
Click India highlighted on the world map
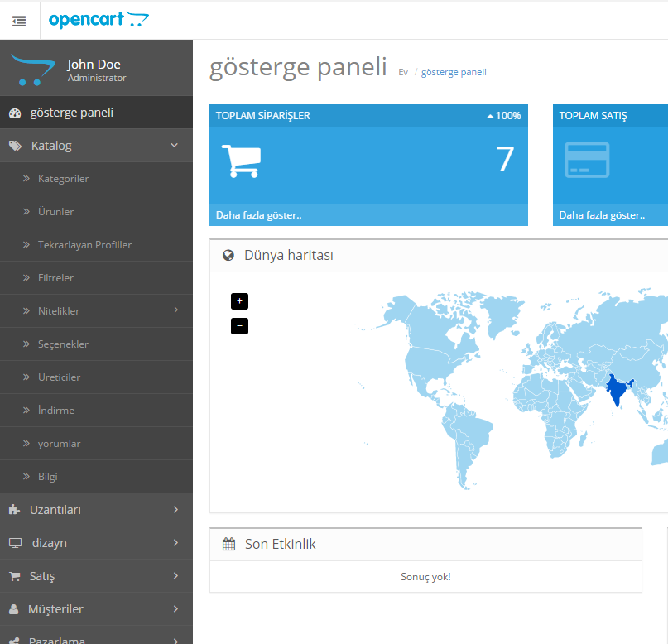[x=617, y=388]
